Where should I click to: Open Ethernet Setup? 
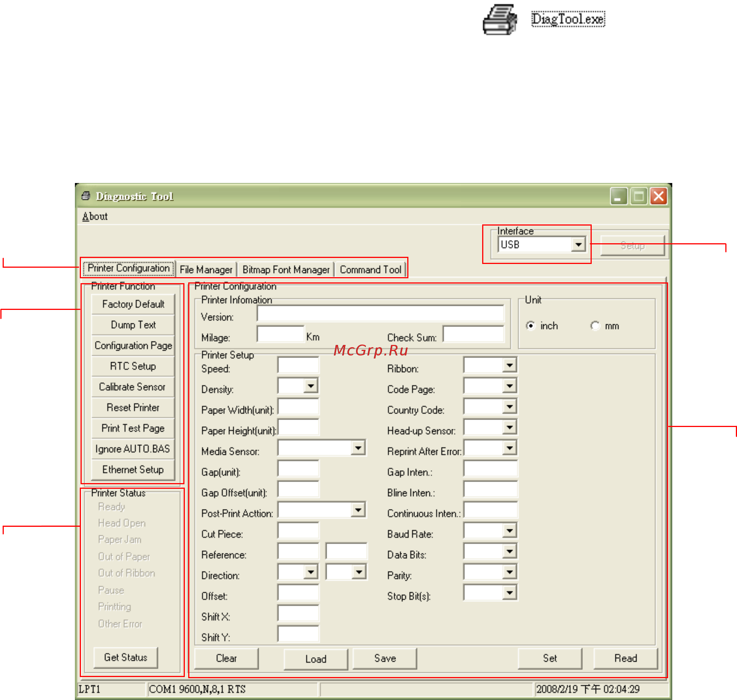click(133, 470)
